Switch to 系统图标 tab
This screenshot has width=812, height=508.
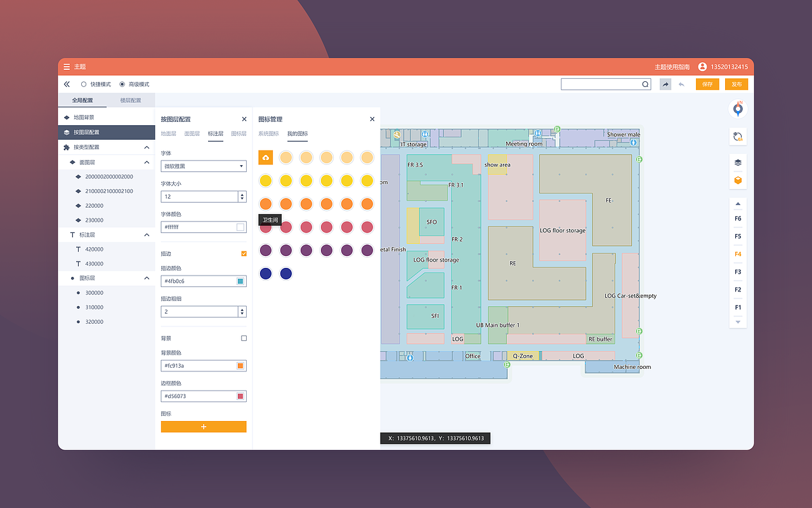pos(268,134)
